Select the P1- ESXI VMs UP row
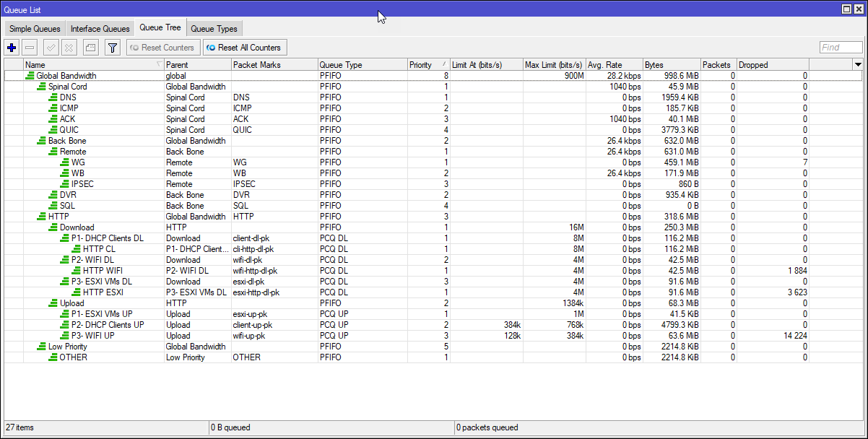Viewport: 868px width, 439px height. 433,314
